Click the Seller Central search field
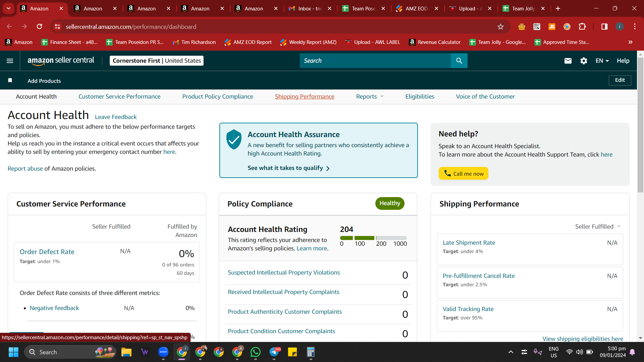This screenshot has height=362, width=644. pyautogui.click(x=375, y=61)
